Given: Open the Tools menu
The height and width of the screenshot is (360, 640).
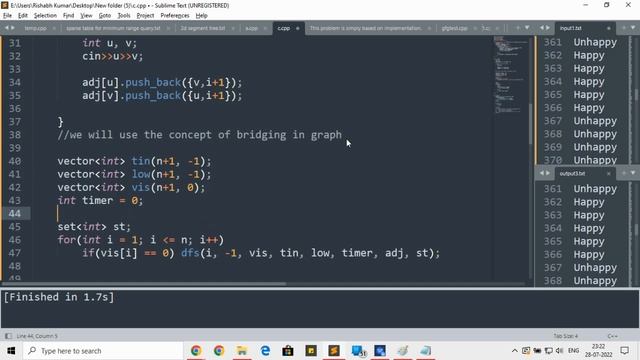Looking at the screenshot, I should [x=124, y=16].
